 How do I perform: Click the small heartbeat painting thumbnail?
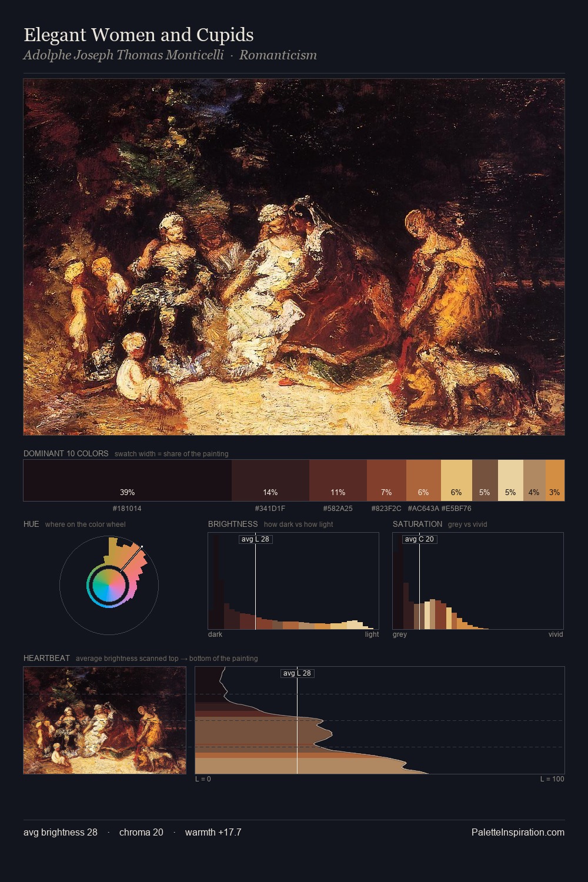coord(105,720)
